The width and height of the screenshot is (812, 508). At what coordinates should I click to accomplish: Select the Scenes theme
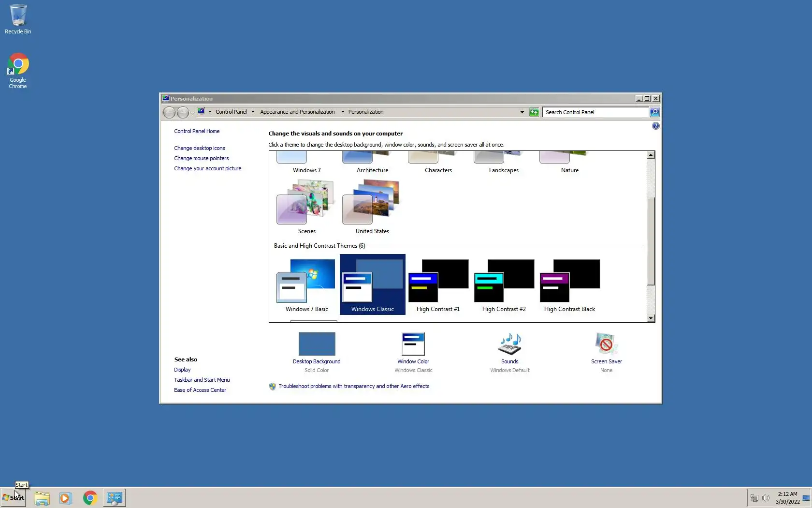[306, 207]
